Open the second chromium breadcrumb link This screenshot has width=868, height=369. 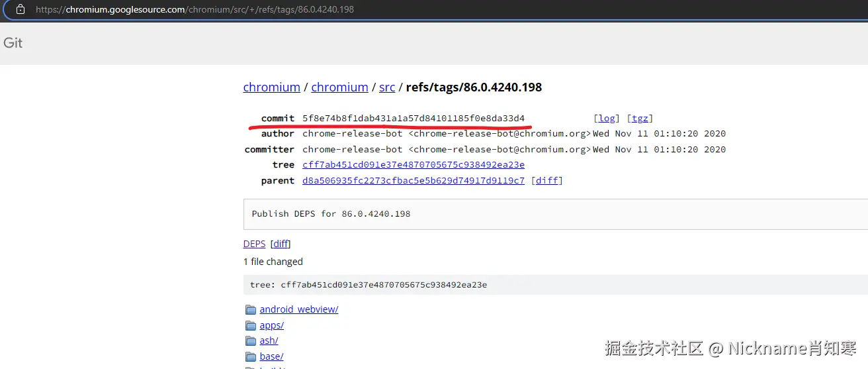coord(339,87)
